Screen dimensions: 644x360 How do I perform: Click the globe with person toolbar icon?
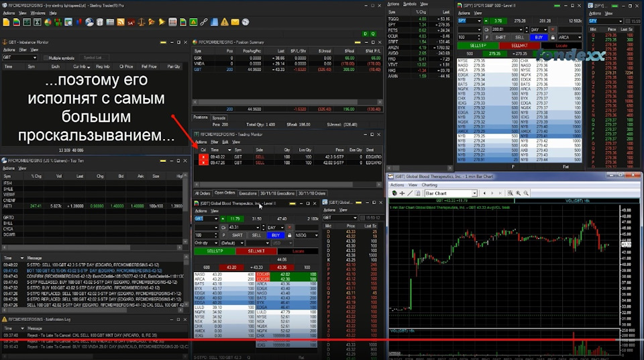[x=89, y=22]
